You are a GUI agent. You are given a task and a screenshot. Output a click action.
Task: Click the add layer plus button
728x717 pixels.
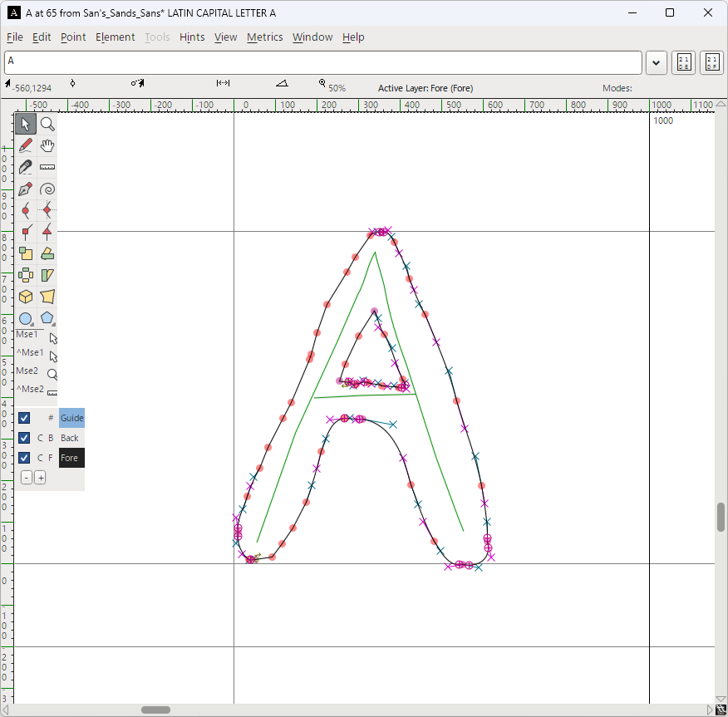pos(40,478)
